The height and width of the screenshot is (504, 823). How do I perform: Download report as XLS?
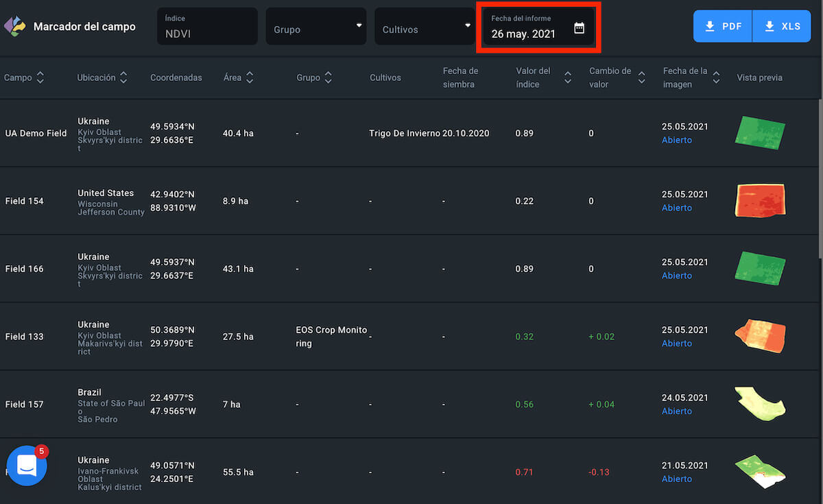point(782,27)
